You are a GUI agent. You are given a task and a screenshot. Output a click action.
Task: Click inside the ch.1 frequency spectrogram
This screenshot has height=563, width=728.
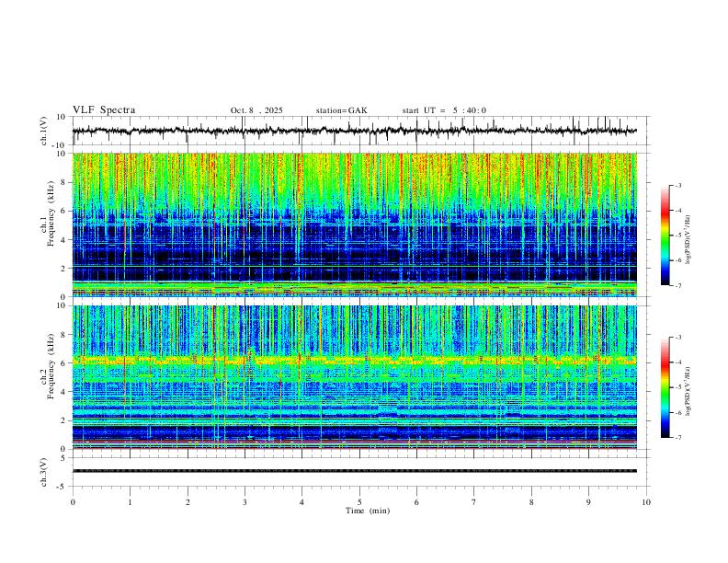tap(355, 224)
